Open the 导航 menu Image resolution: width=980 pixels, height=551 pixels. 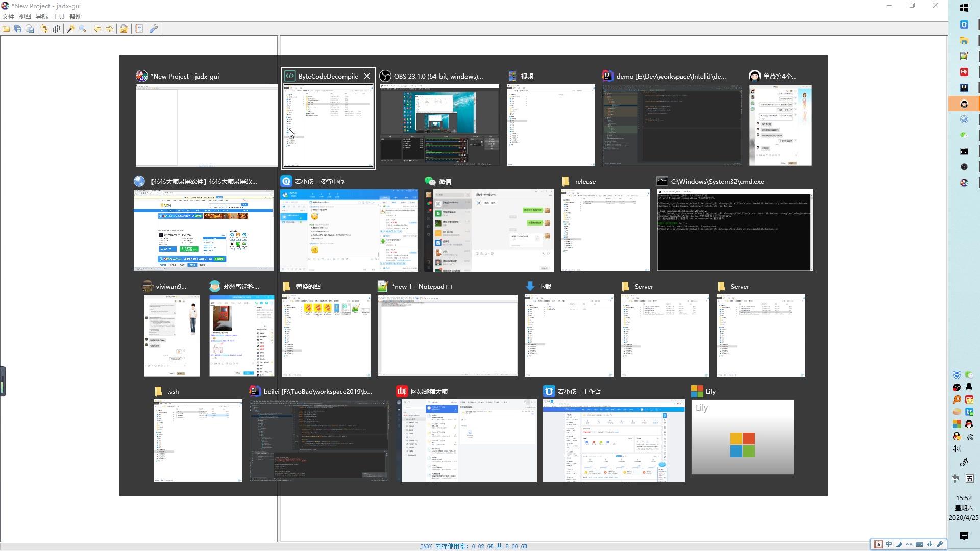click(42, 17)
